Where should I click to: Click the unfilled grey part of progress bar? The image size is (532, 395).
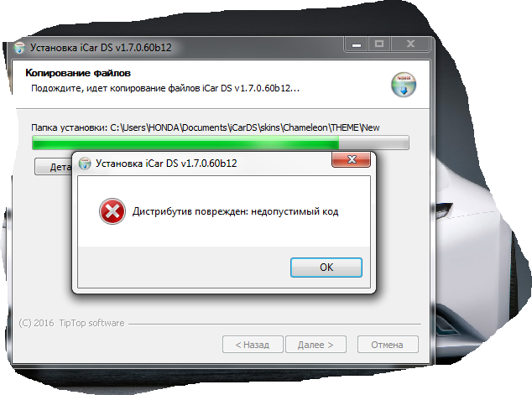374,143
